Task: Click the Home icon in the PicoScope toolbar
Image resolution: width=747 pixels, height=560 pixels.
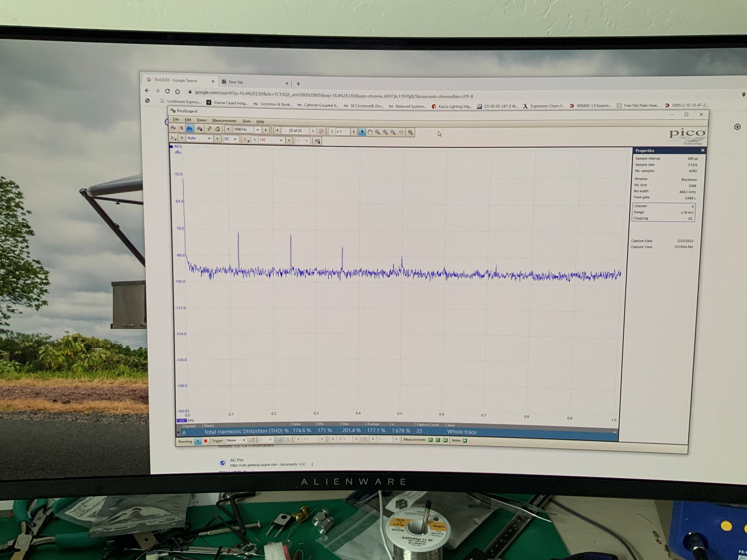Action: (x=217, y=129)
